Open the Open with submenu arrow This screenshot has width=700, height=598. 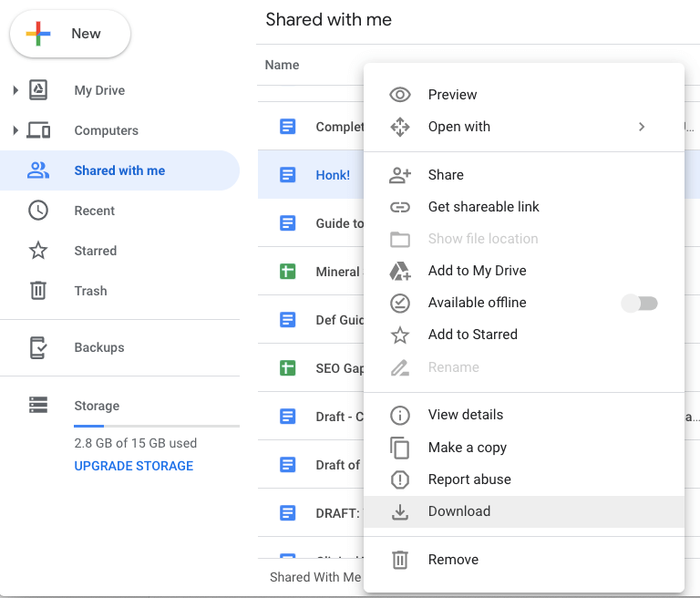642,127
